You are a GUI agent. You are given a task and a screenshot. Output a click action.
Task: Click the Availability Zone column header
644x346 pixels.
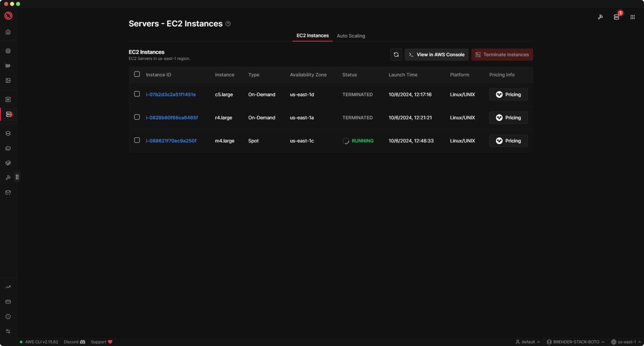[x=308, y=75]
